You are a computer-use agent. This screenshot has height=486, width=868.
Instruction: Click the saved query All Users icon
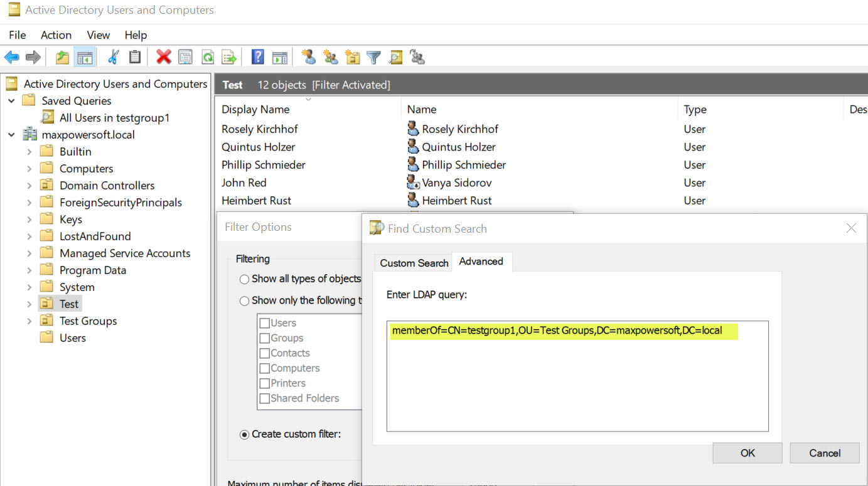pos(47,117)
